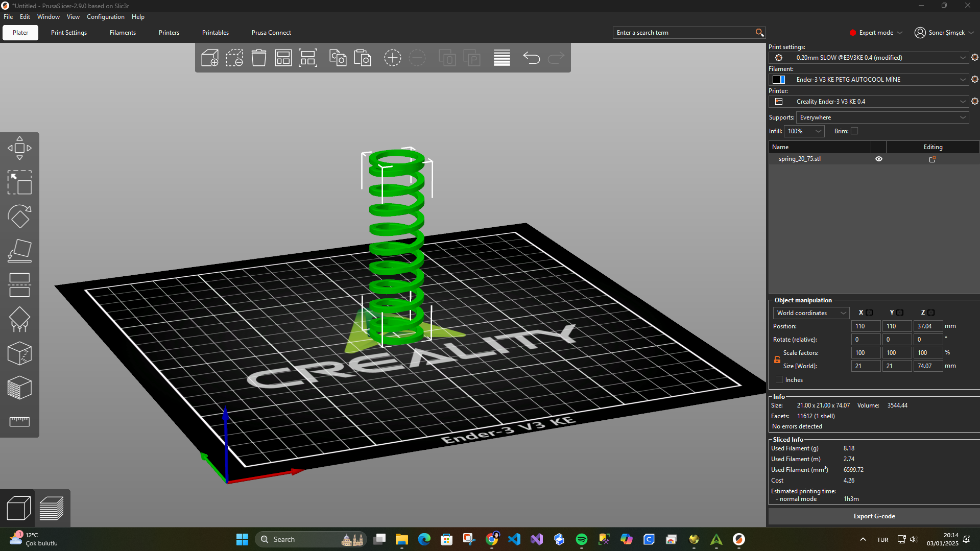
Task: Open the Edit menu
Action: point(25,17)
